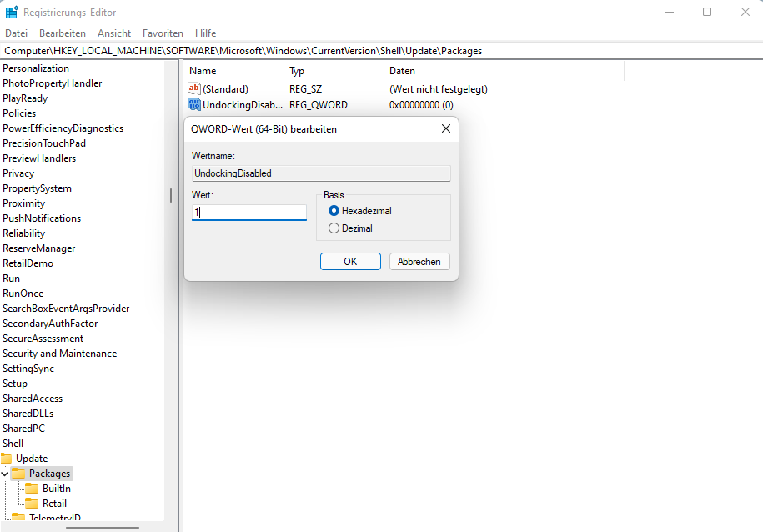763x532 pixels.
Task: Select the Privacy key
Action: 18,173
